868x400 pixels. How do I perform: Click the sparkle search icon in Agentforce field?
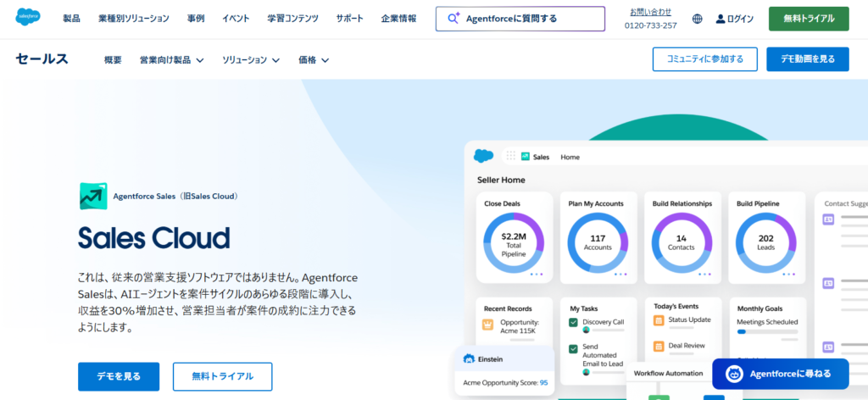click(x=454, y=19)
